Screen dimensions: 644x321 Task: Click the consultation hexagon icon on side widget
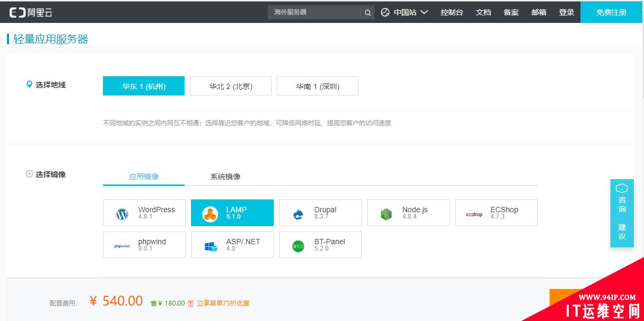[622, 188]
